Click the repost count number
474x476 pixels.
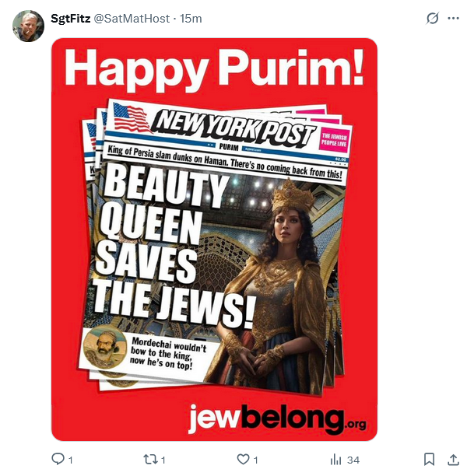point(163,460)
